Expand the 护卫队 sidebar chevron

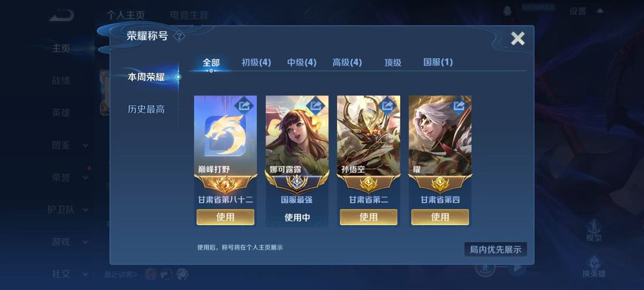point(85,210)
